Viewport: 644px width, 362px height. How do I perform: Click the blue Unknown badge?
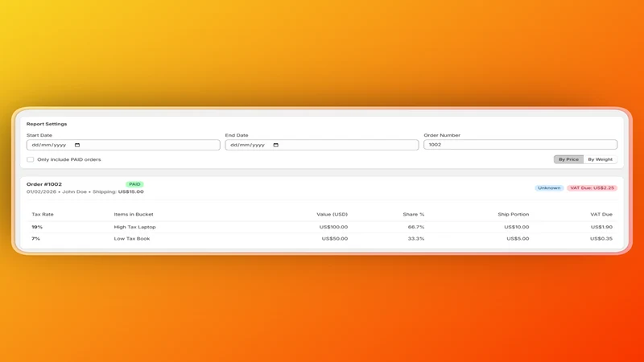point(549,188)
